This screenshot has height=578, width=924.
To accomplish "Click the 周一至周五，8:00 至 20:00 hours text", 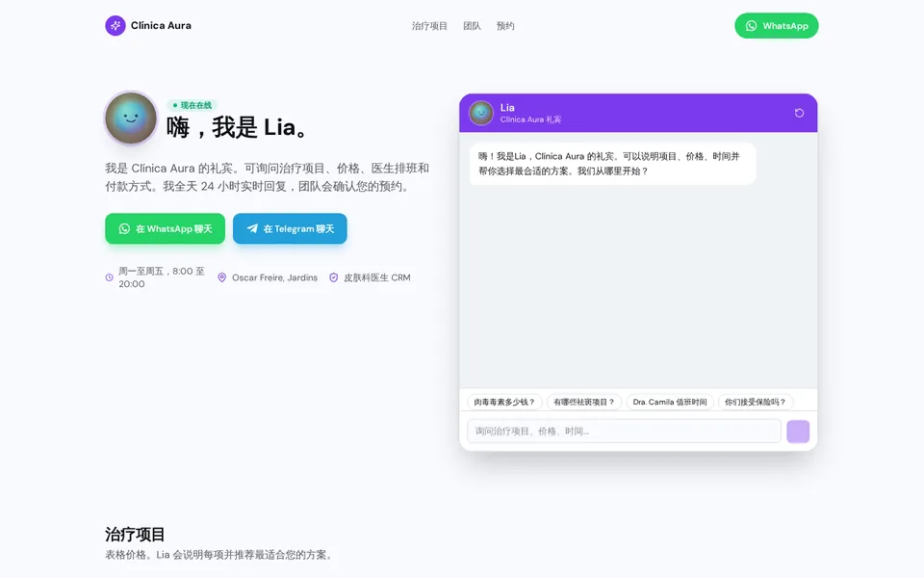I will pos(162,277).
